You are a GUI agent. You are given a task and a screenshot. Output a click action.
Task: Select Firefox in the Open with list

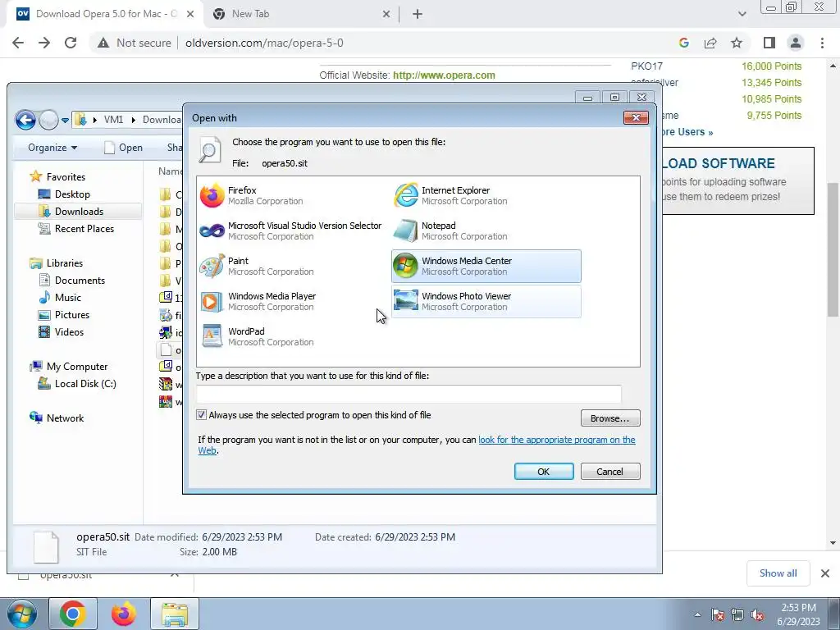tap(252, 195)
